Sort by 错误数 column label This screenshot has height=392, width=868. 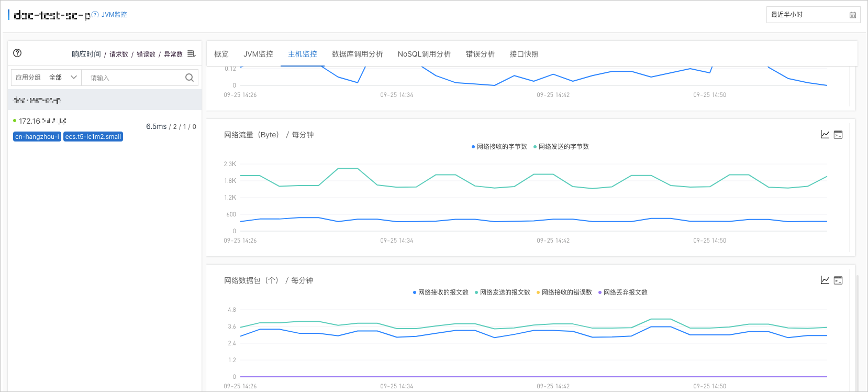point(146,55)
